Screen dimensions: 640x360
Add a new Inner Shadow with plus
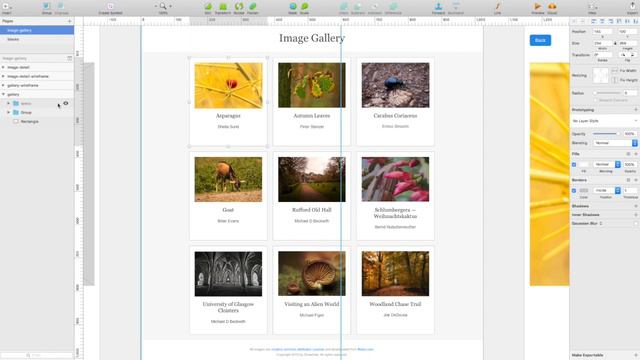click(636, 215)
